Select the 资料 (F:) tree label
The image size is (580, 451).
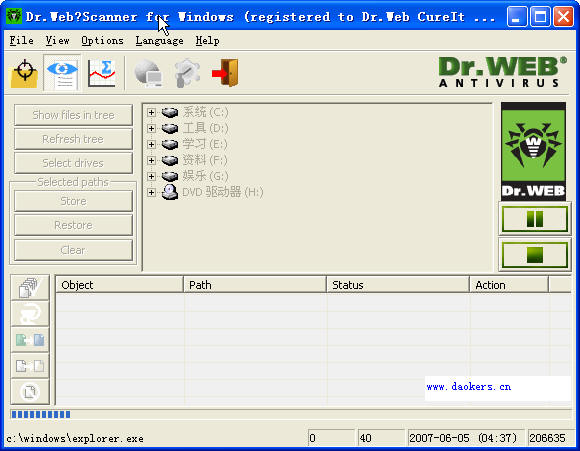point(205,160)
